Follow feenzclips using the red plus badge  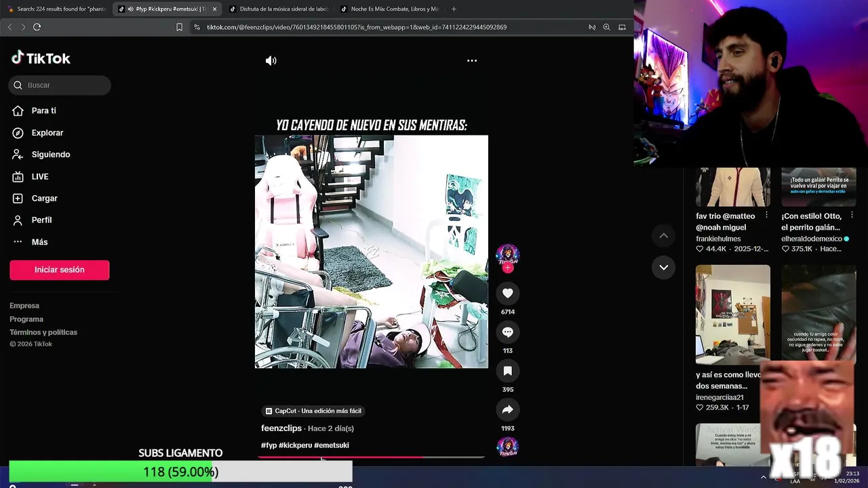(x=508, y=268)
